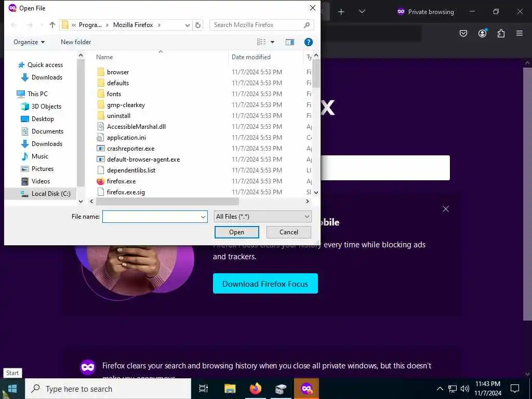Open 3D Objects folder in sidebar
Image resolution: width=532 pixels, height=399 pixels.
pos(46,106)
